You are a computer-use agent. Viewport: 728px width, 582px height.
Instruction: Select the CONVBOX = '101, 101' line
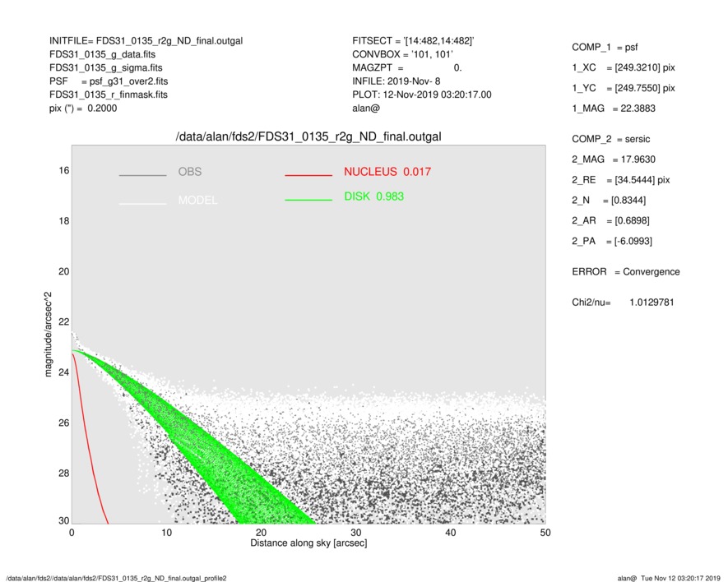402,54
